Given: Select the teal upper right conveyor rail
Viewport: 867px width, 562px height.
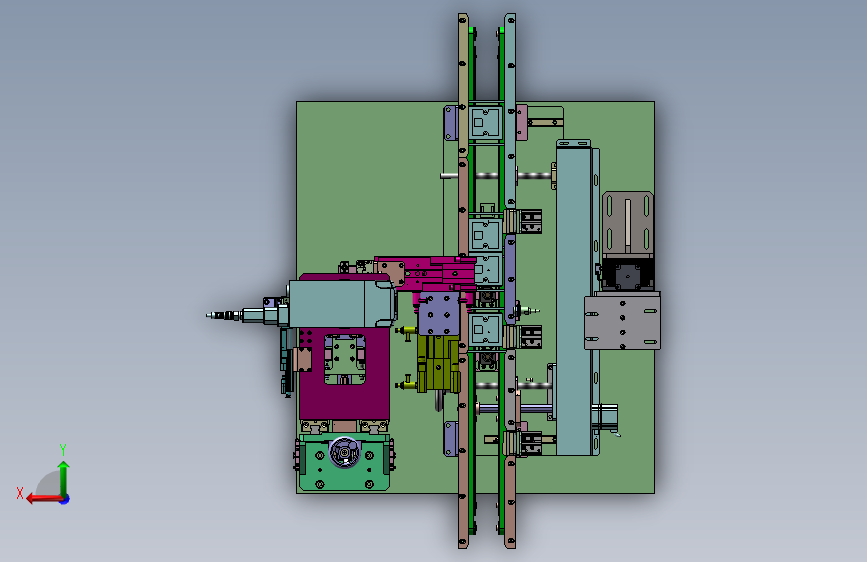Looking at the screenshot, I should pos(510,111).
